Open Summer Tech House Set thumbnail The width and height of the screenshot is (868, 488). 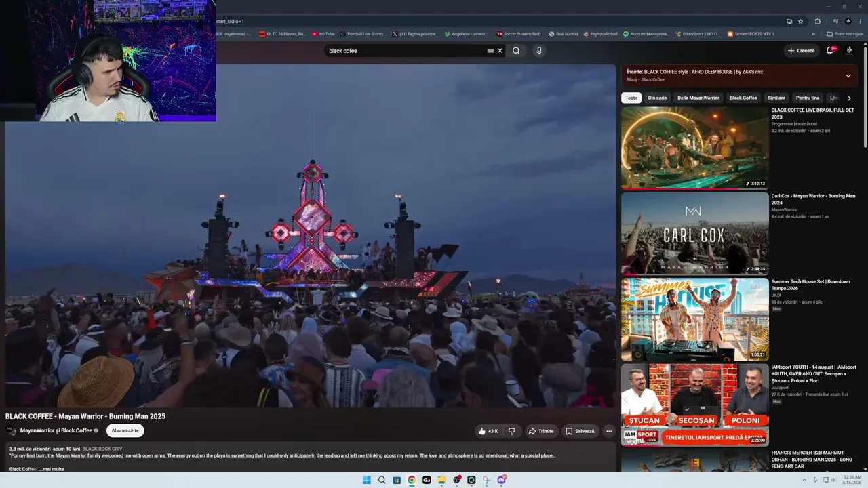click(695, 319)
